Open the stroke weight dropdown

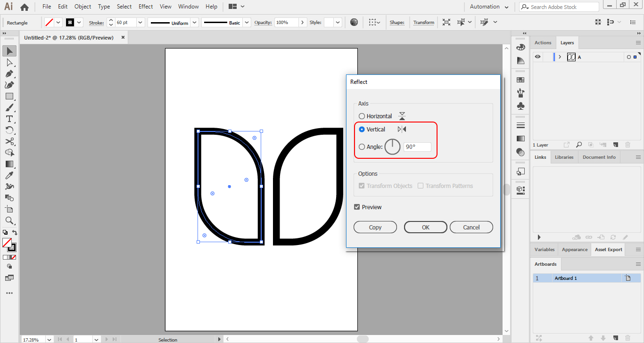coord(140,22)
